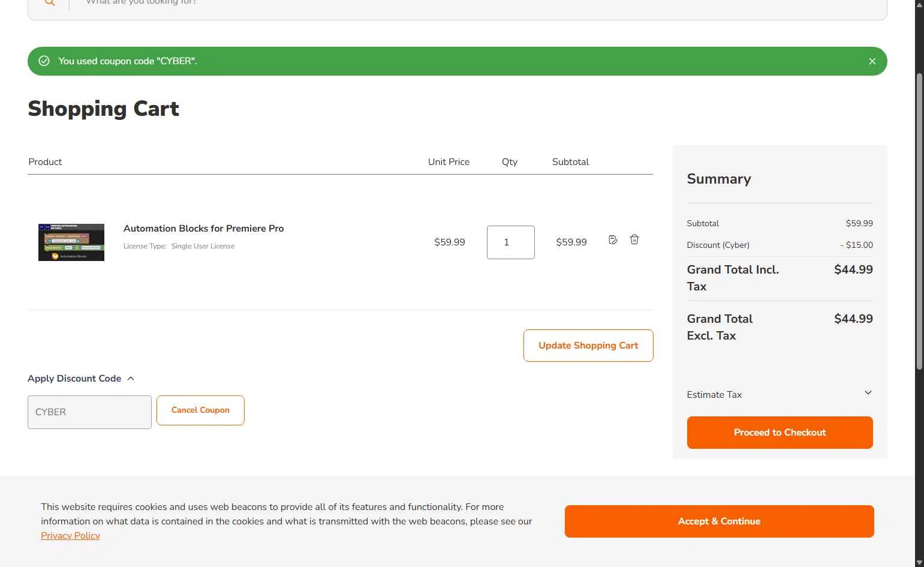Dismiss the CYBER coupon success message
The image size is (924, 567).
point(872,61)
